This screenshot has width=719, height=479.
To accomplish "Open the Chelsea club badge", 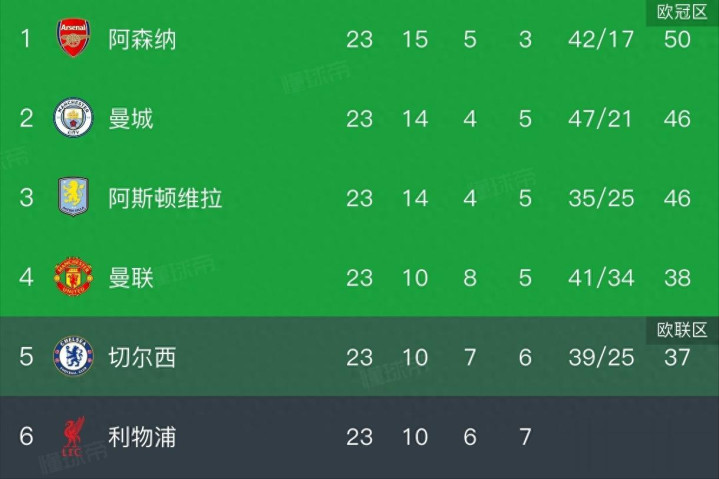I will point(73,357).
